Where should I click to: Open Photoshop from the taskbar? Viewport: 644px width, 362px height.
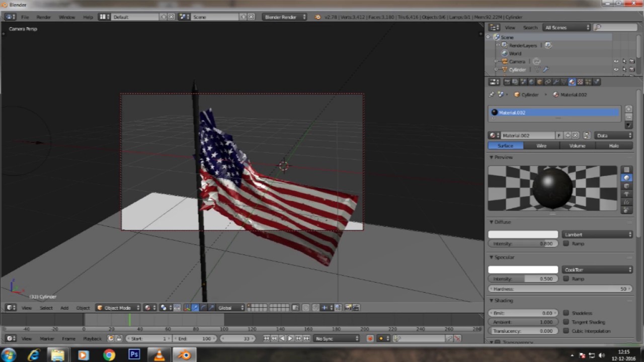(134, 355)
